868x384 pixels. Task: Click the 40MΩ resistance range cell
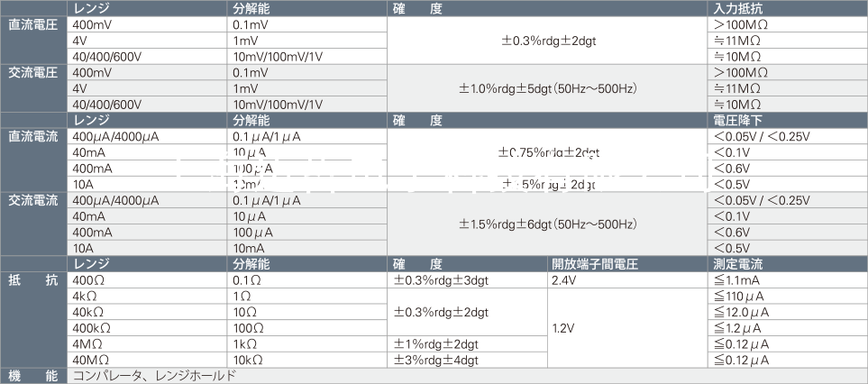click(88, 361)
